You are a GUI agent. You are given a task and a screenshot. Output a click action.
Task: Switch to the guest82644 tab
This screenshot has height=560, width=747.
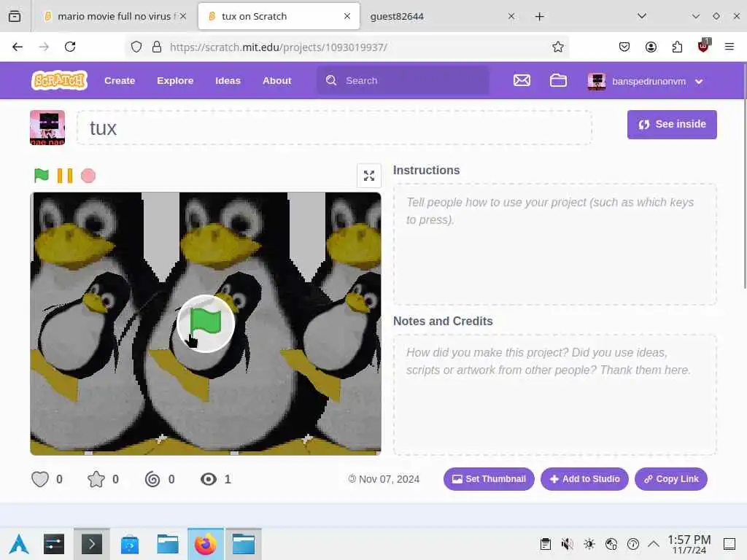[x=441, y=16]
